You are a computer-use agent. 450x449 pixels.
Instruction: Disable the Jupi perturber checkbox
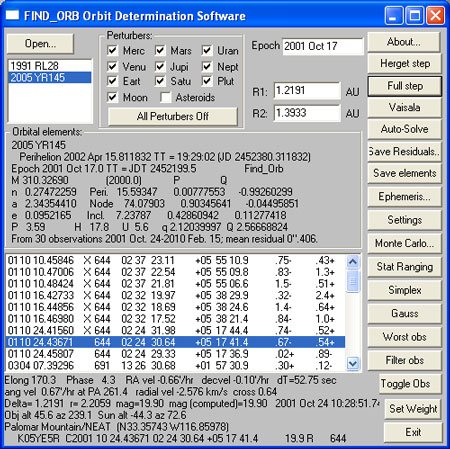[x=160, y=66]
